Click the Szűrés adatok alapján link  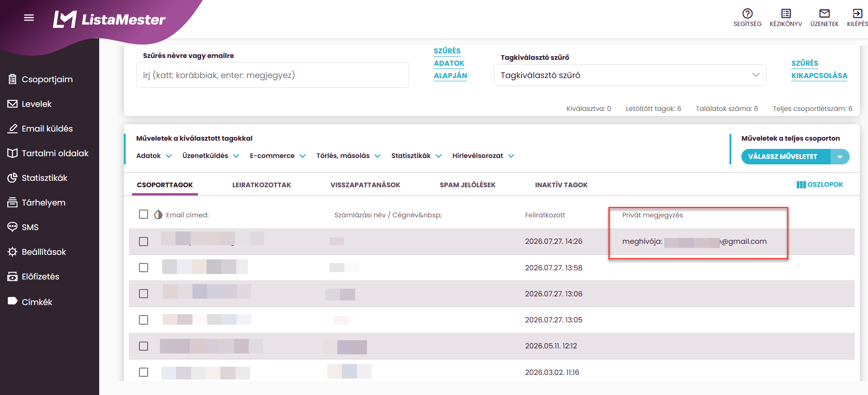click(450, 63)
